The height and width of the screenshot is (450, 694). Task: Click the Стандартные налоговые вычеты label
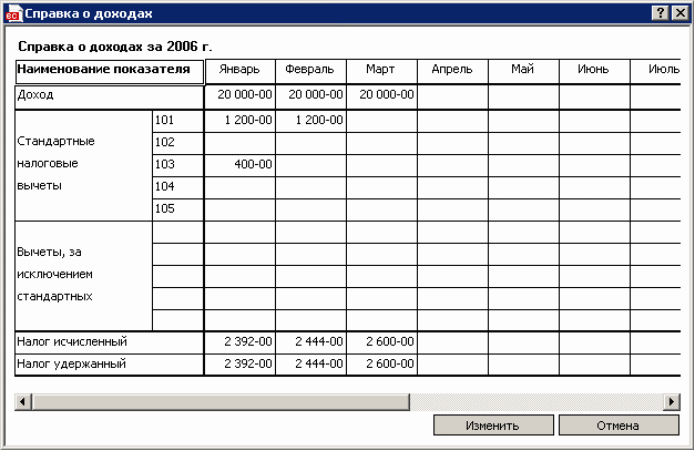point(84,165)
